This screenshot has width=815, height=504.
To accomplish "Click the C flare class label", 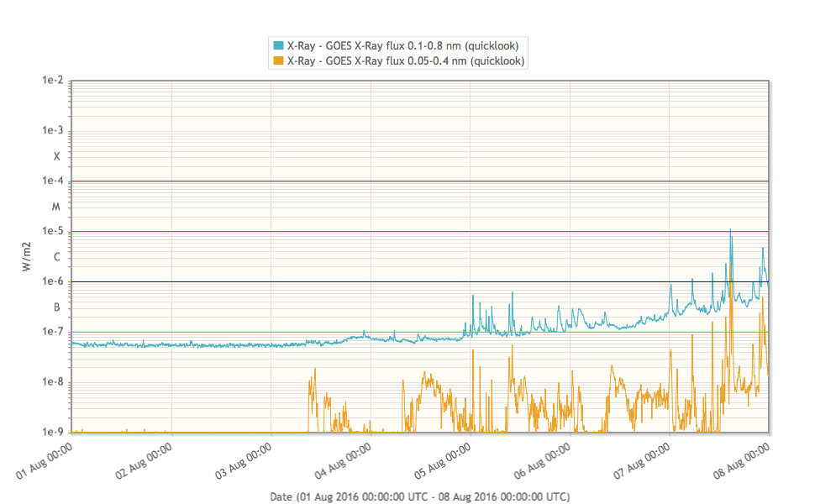I will (x=56, y=257).
